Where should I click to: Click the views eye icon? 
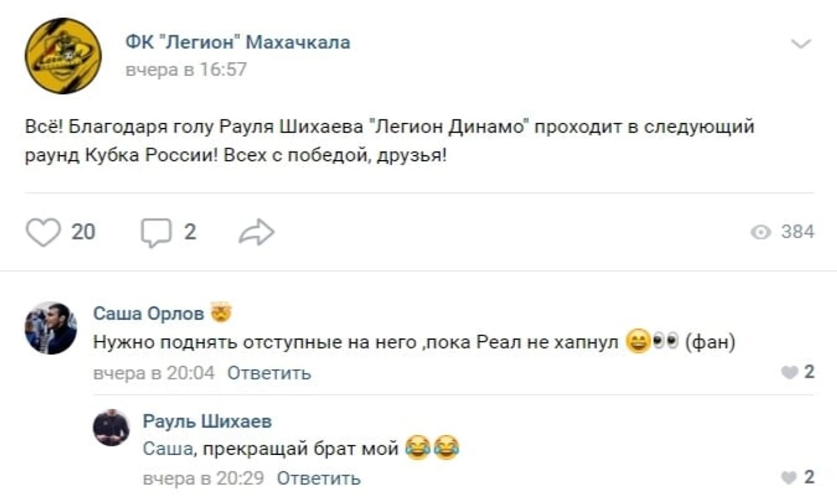pos(761,232)
